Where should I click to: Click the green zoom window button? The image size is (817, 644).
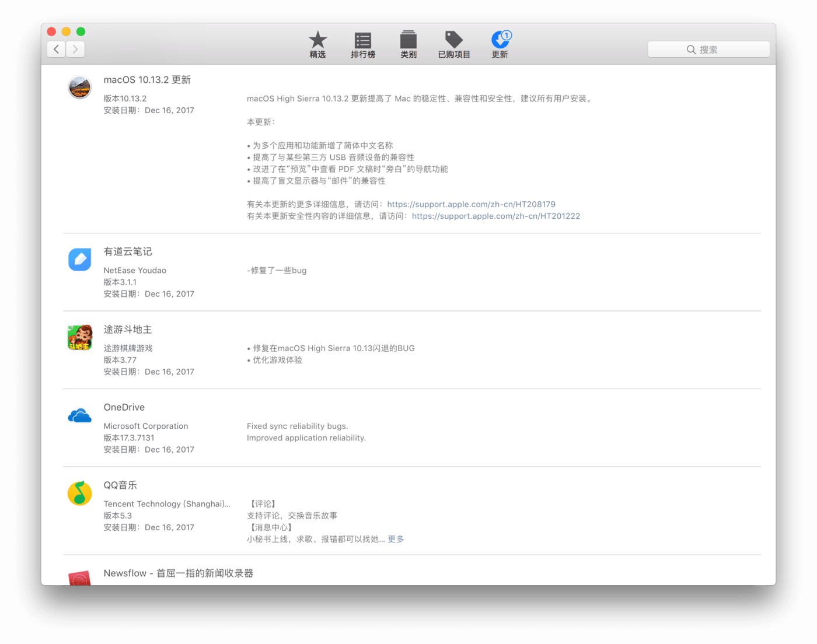[x=81, y=32]
